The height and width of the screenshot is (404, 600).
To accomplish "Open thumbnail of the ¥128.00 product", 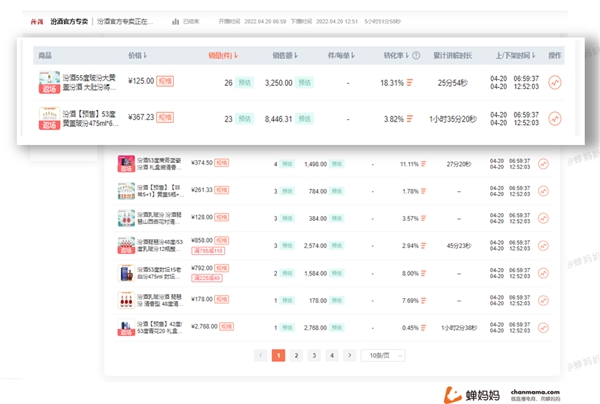I will coord(126,218).
